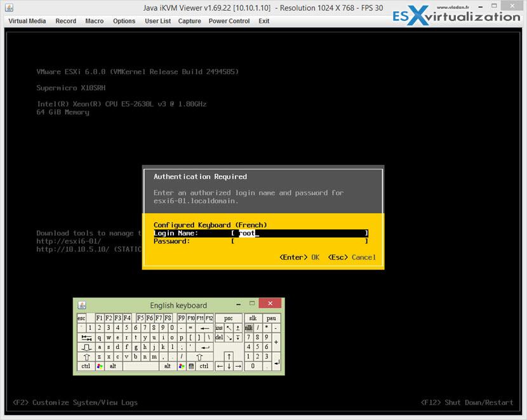
Task: Click the Page Down key
Action: [238, 338]
